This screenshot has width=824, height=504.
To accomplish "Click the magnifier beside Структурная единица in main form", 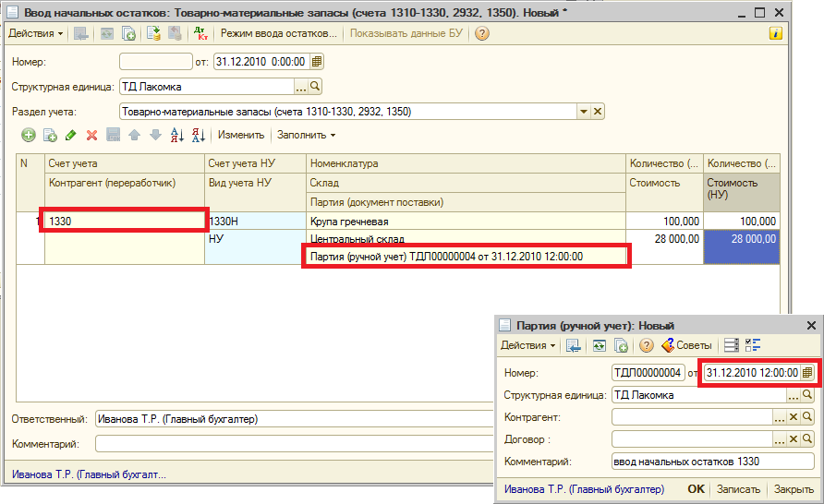I will [315, 87].
